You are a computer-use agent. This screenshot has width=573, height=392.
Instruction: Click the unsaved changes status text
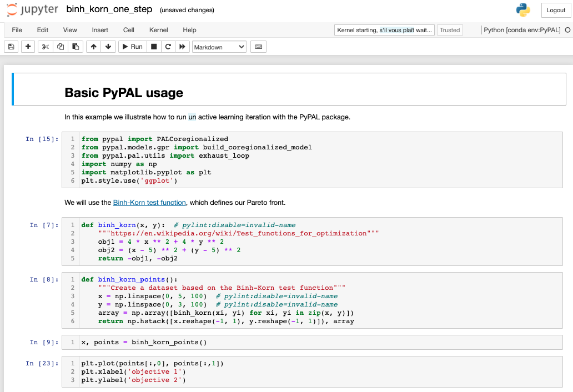click(187, 10)
